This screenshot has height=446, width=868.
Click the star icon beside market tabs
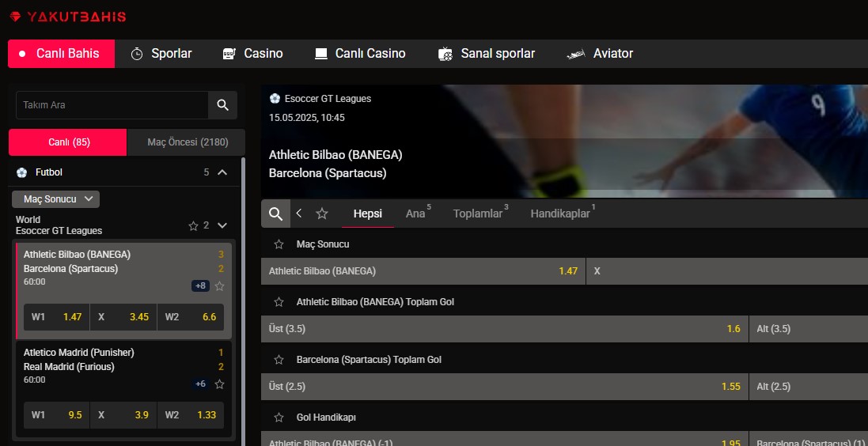point(322,214)
